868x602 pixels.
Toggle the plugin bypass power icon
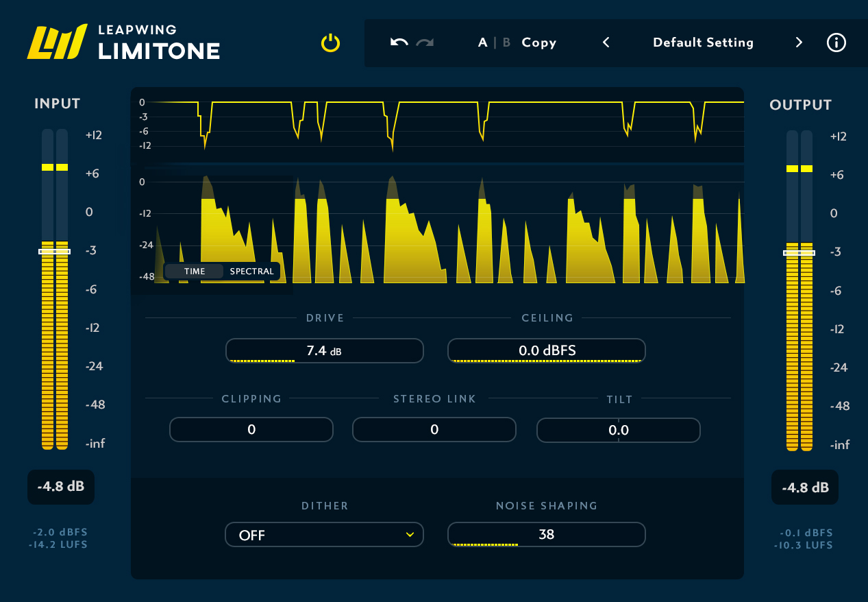(x=330, y=43)
